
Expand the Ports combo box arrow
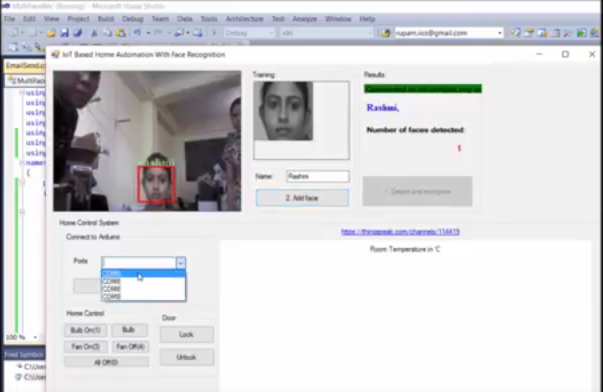(x=180, y=263)
